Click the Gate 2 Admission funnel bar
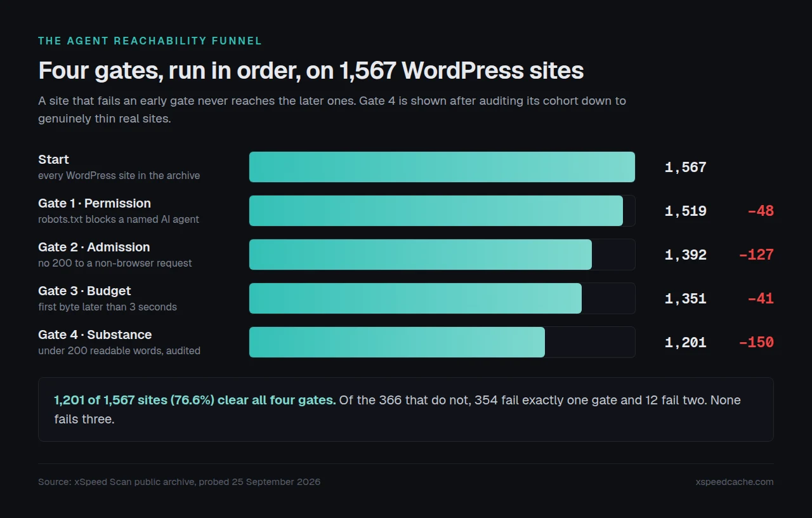The height and width of the screenshot is (518, 812). pos(421,255)
